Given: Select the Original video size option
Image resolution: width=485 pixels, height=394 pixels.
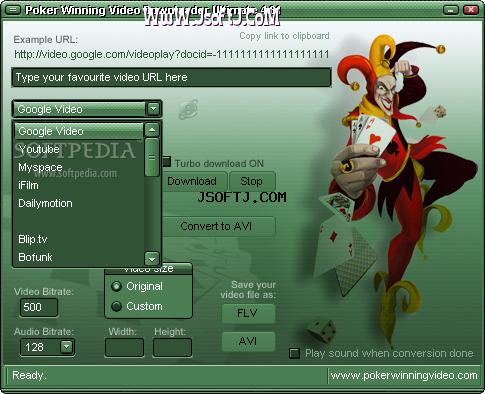Looking at the screenshot, I should pos(116,286).
